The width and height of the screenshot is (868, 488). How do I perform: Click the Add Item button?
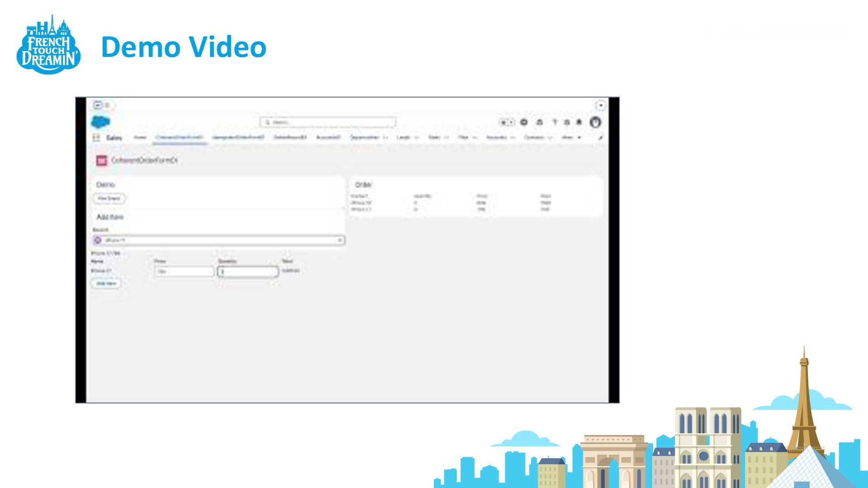click(x=106, y=283)
